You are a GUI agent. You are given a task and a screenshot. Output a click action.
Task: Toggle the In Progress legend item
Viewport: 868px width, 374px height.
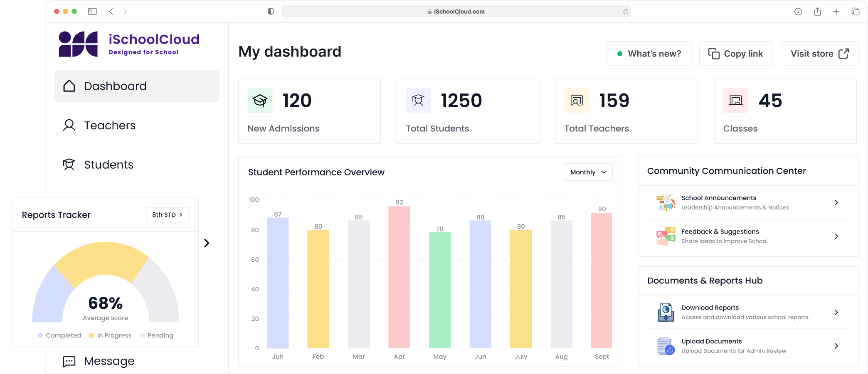[x=110, y=335]
